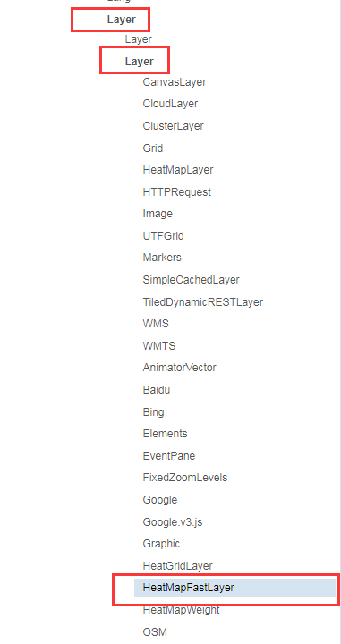Open the UTFGrid entry
The width and height of the screenshot is (341, 644).
click(x=163, y=236)
